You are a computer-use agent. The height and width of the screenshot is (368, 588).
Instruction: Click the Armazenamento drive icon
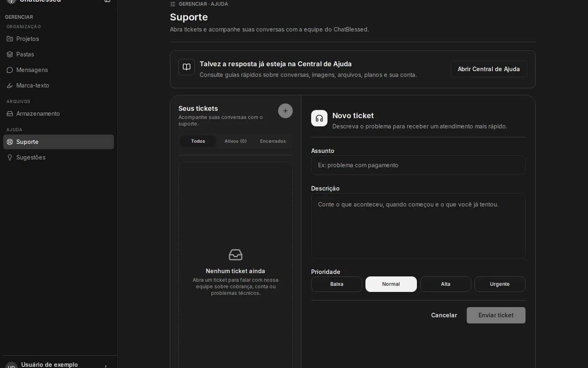click(x=10, y=114)
